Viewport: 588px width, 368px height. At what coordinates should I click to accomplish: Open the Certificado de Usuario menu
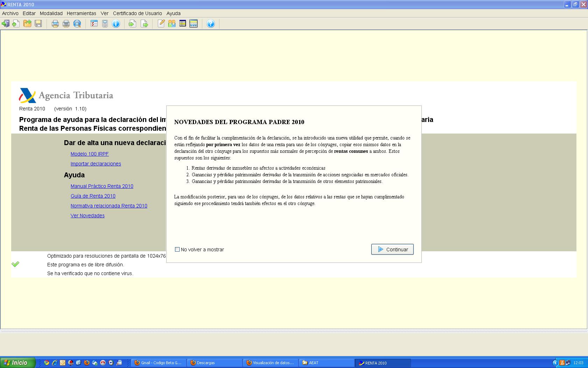(x=137, y=13)
